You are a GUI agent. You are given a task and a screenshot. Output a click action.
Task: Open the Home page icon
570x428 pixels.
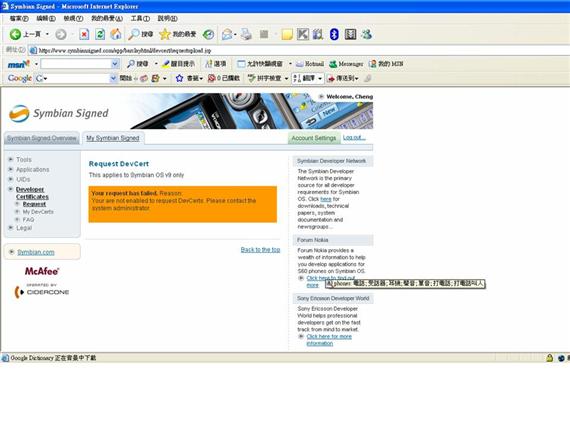tap(116, 35)
